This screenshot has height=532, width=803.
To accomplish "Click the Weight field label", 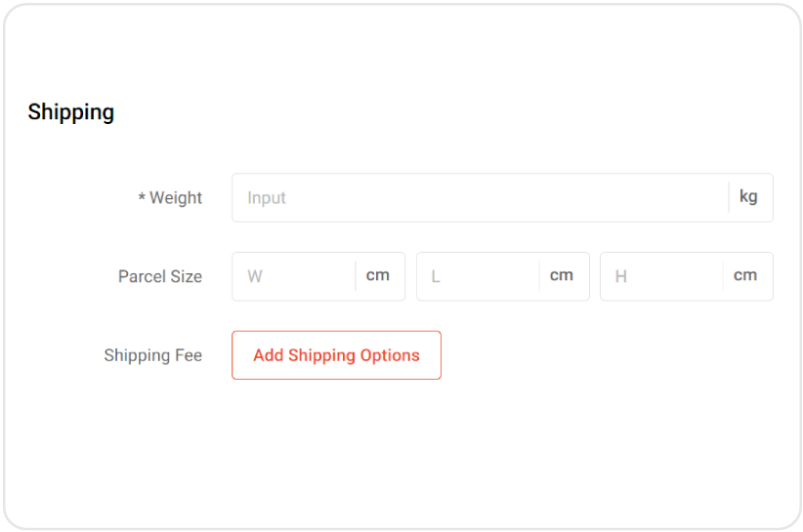I will click(x=176, y=198).
